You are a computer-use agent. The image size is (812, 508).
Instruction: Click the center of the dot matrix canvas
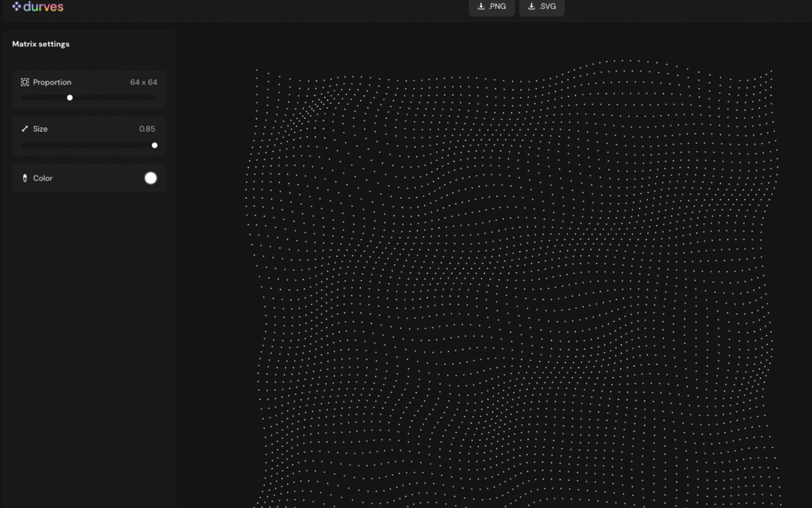pyautogui.click(x=513, y=284)
